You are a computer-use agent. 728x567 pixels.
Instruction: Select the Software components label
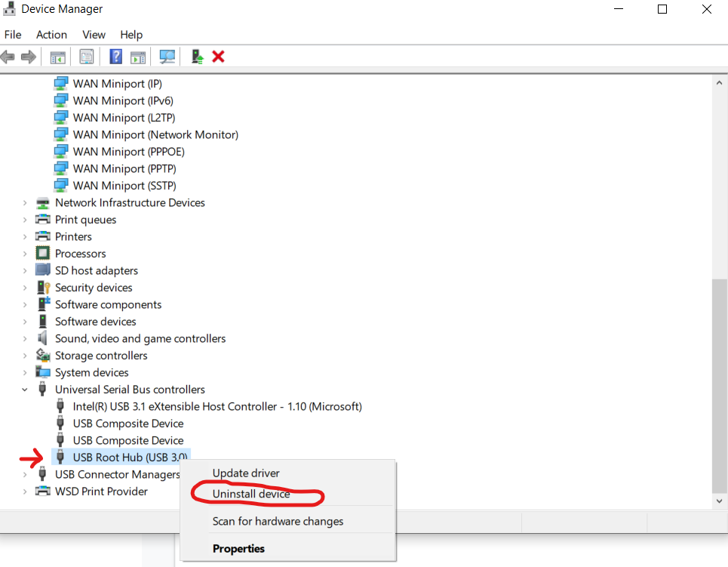108,304
